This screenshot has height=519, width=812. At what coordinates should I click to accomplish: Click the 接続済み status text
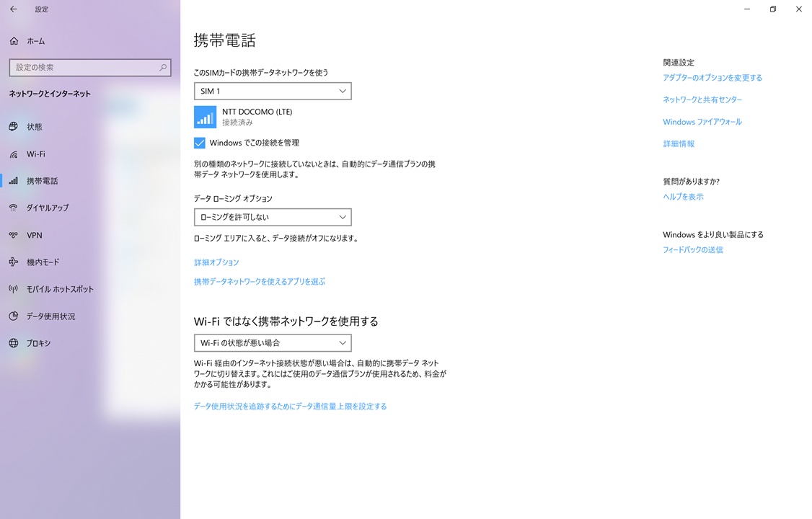[237, 123]
